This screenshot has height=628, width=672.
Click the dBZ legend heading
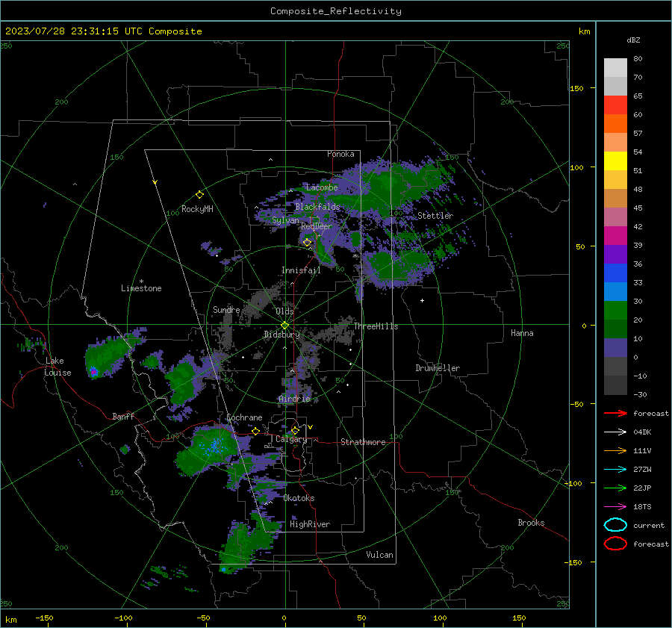click(633, 40)
